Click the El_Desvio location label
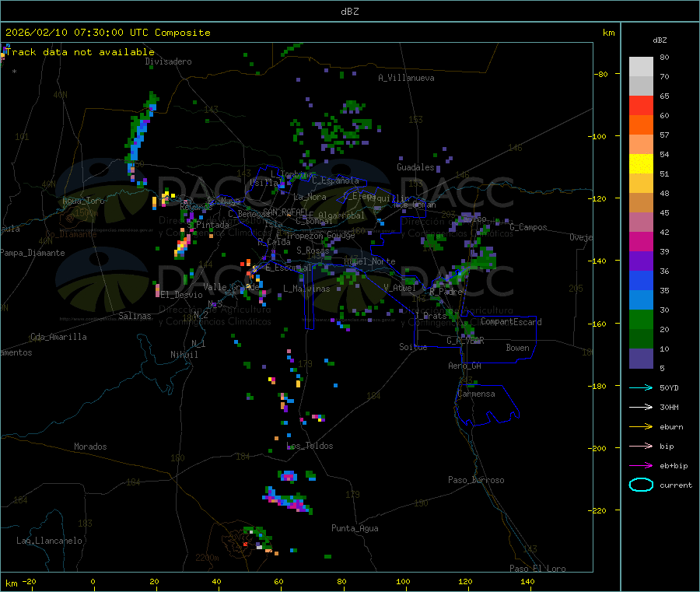The image size is (700, 592). 181,295
